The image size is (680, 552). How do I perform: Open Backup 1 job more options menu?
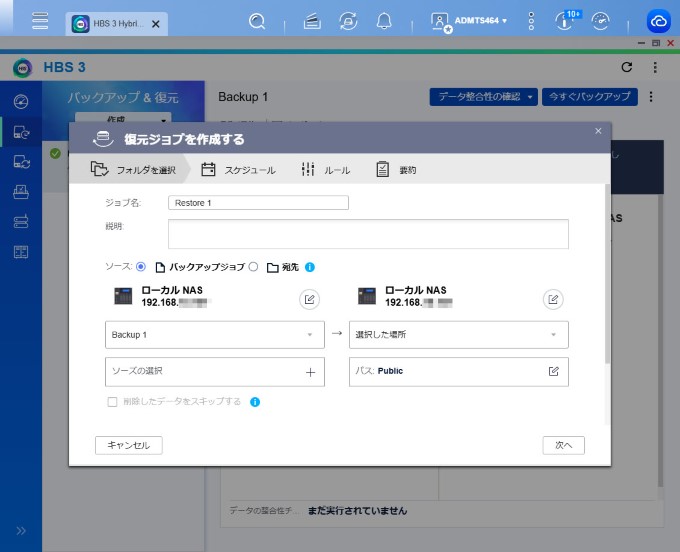[651, 97]
